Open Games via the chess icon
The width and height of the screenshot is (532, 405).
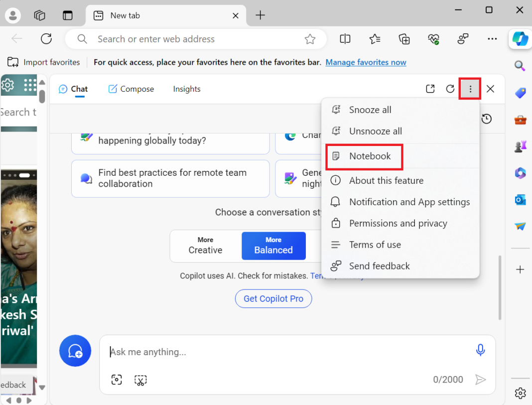tap(520, 146)
